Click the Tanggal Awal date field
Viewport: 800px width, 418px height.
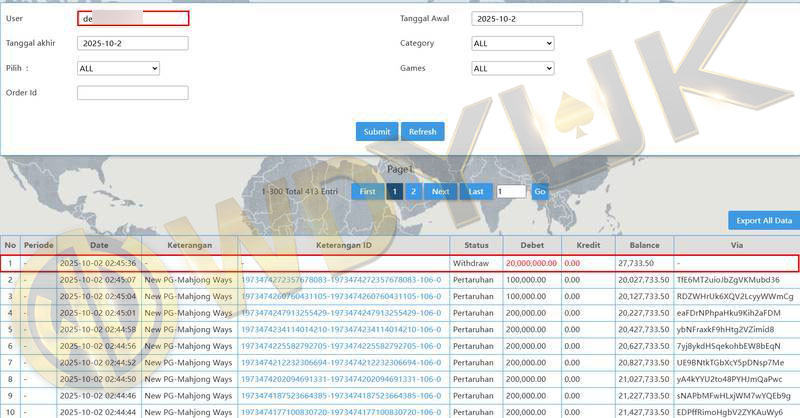tap(527, 18)
